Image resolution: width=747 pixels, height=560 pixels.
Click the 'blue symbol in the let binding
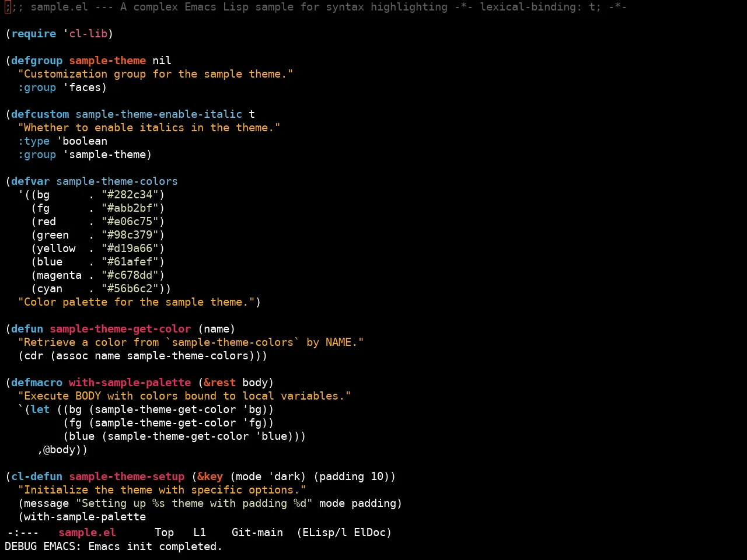click(271, 436)
